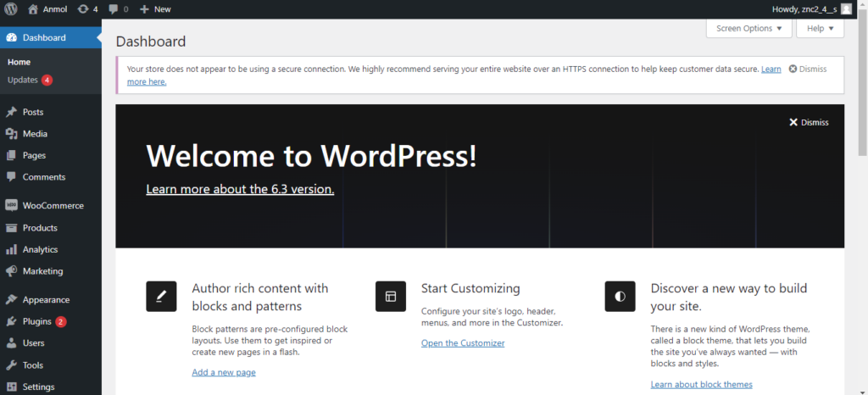Image resolution: width=868 pixels, height=395 pixels.
Task: Click the WordPress logo in the admin bar
Action: pos(10,8)
